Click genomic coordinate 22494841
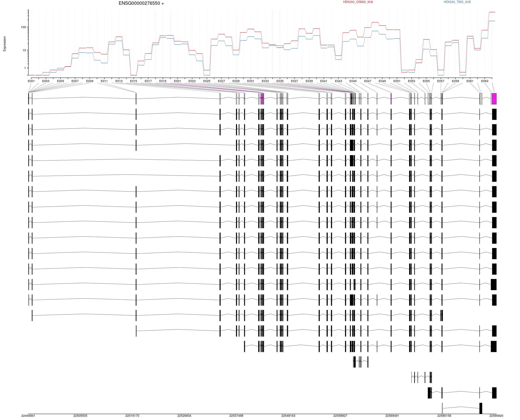Image resolution: width=520 pixels, height=420 pixels. [x=28, y=416]
